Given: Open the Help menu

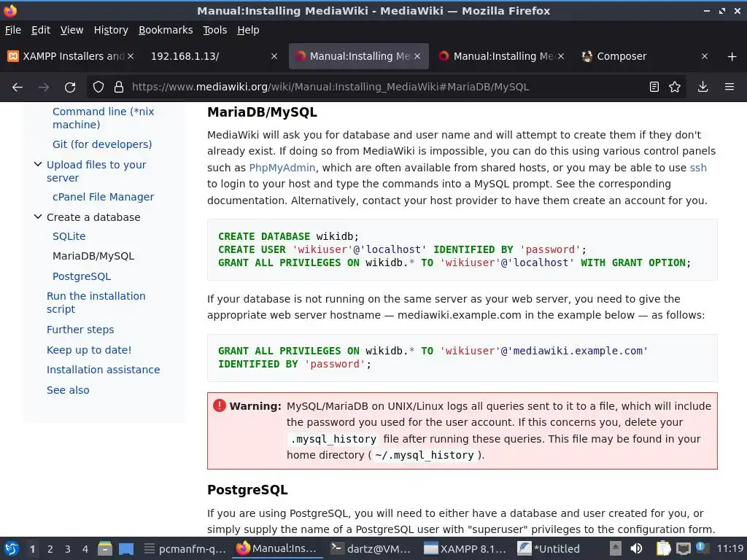Looking at the screenshot, I should click(248, 30).
